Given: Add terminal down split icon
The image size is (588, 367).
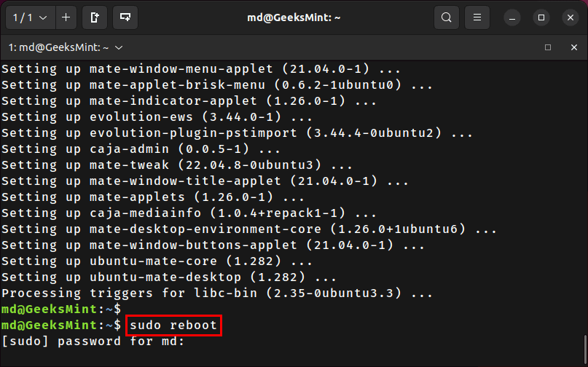Looking at the screenshot, I should click(x=125, y=17).
